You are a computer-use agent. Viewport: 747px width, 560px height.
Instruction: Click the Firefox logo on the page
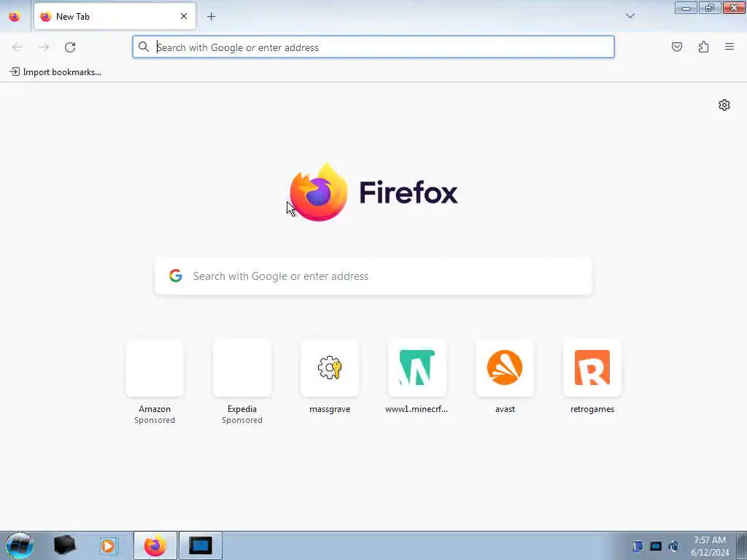pyautogui.click(x=318, y=192)
